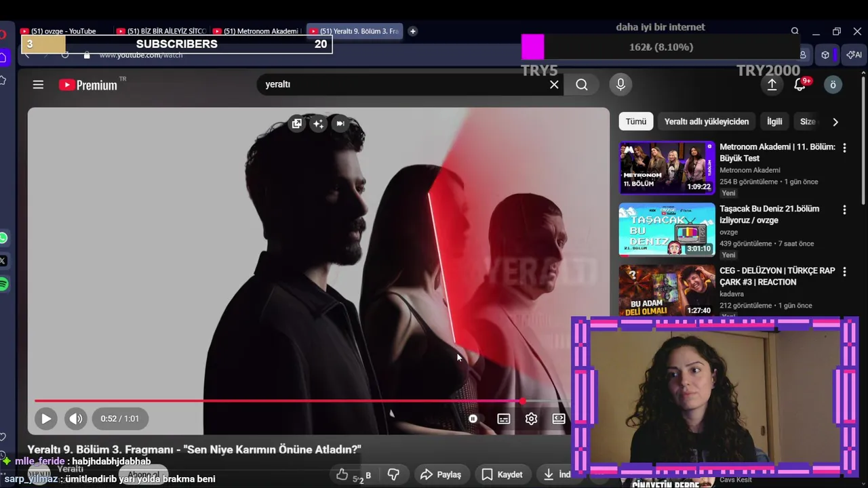Open the 'Taşacak Bu Deniz 21.bölüm' thumbnail
This screenshot has width=868, height=488.
[667, 230]
